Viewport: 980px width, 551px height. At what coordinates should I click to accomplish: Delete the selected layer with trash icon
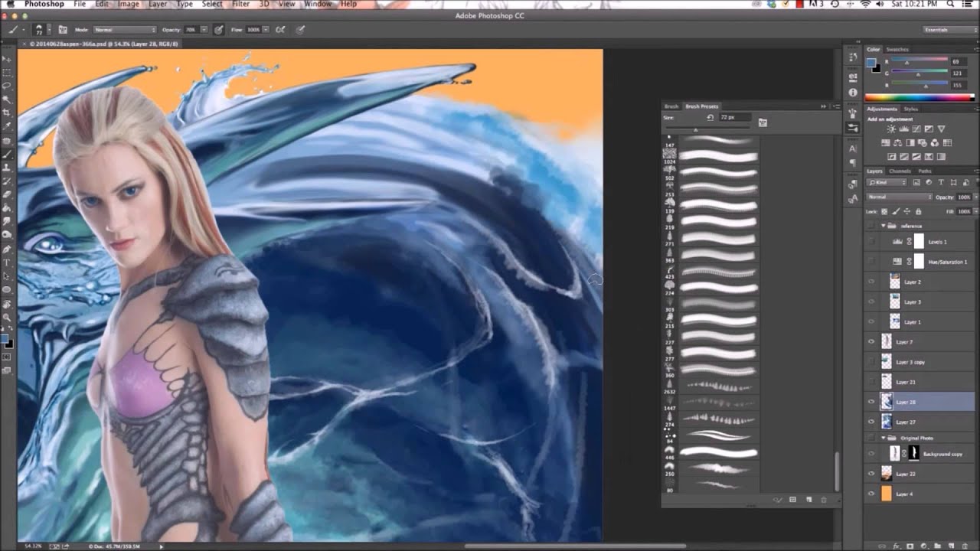click(x=965, y=546)
